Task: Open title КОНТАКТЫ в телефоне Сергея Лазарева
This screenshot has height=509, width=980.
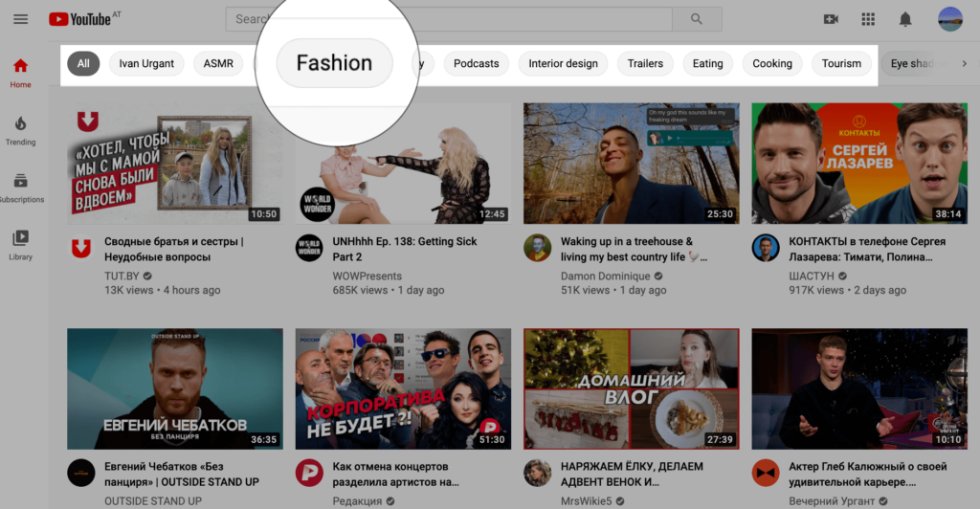Action: (x=867, y=249)
